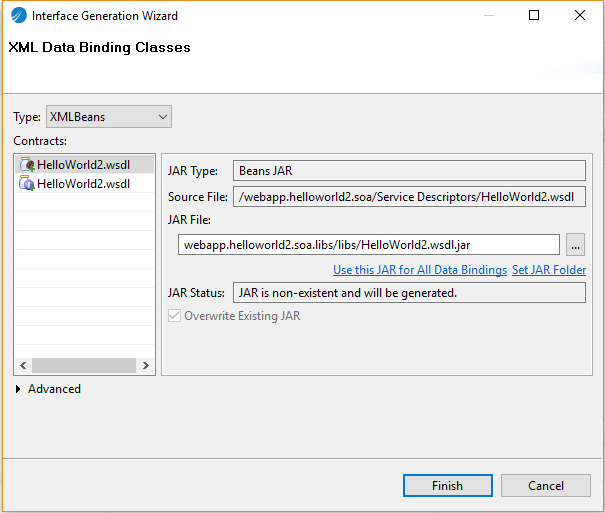Open the Type XMLBeans dropdown

click(109, 117)
